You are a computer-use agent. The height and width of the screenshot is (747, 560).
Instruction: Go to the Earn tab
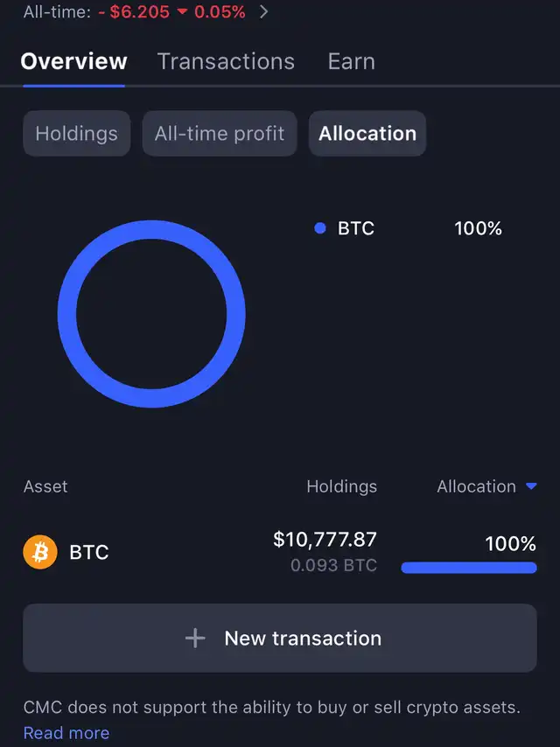click(x=352, y=62)
